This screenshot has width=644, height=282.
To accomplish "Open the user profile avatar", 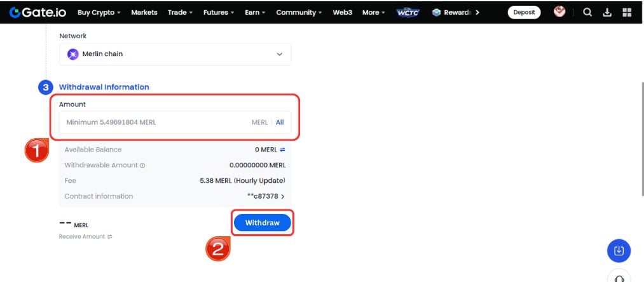I will tap(559, 11).
